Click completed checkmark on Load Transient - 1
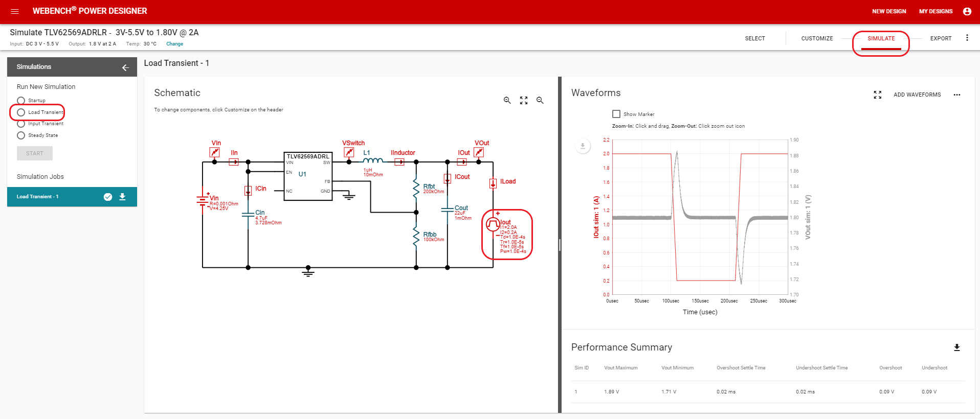The height and width of the screenshot is (419, 980). [x=108, y=197]
